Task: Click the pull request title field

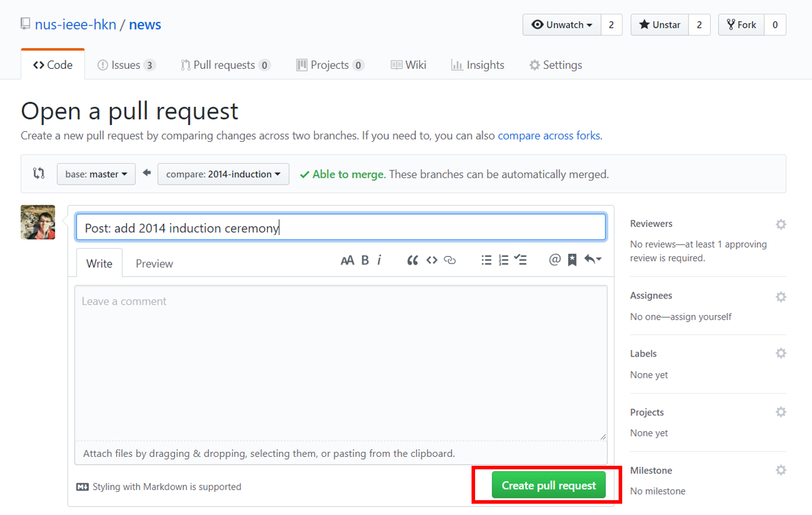Action: point(341,228)
